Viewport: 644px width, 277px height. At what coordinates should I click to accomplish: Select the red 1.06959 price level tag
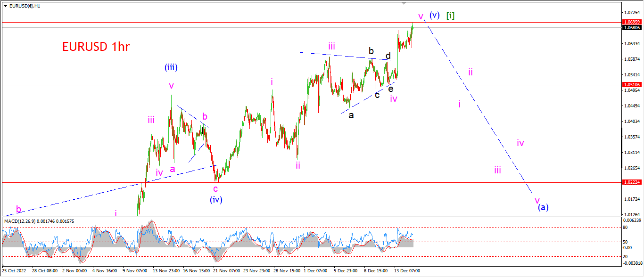pos(632,22)
